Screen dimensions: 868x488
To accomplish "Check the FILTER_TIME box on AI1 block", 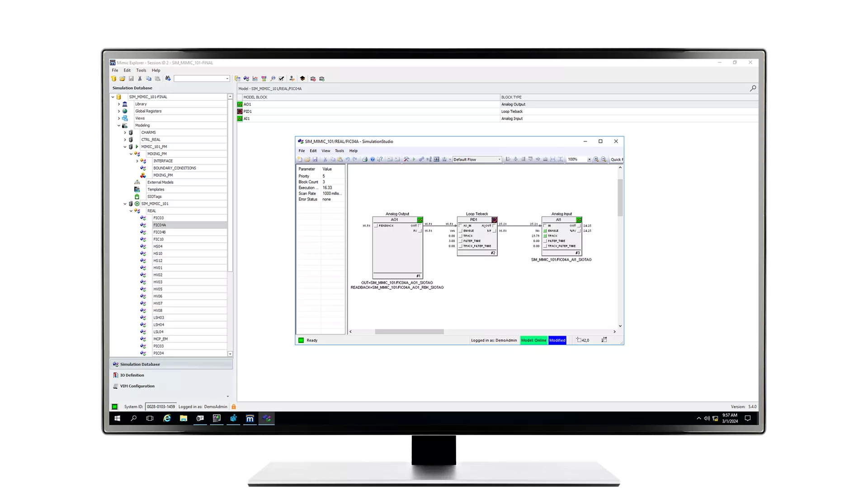I will tap(546, 241).
